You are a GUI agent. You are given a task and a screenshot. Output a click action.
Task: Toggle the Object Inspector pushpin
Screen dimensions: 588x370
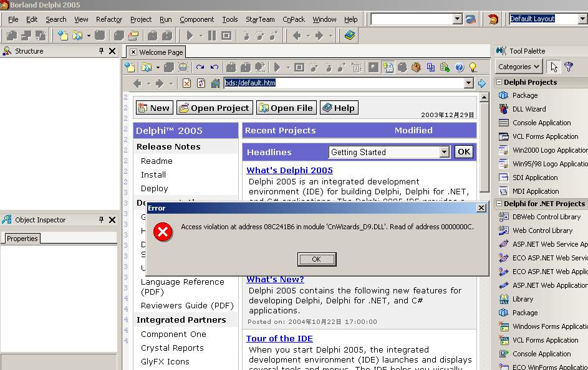(x=101, y=220)
